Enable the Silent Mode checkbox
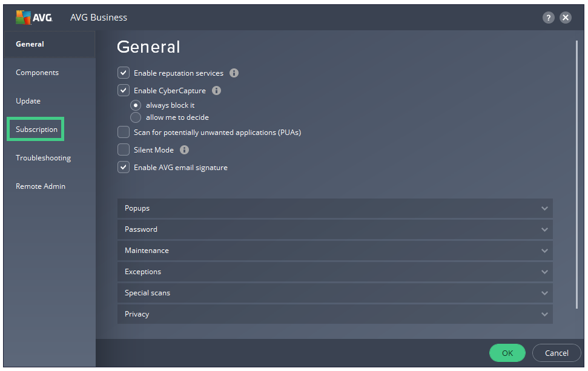 pyautogui.click(x=124, y=150)
